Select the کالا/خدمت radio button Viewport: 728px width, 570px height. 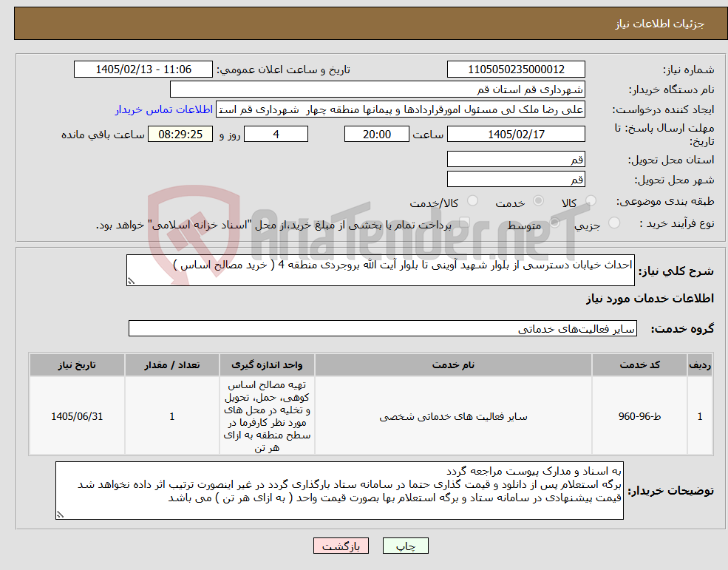[472, 200]
